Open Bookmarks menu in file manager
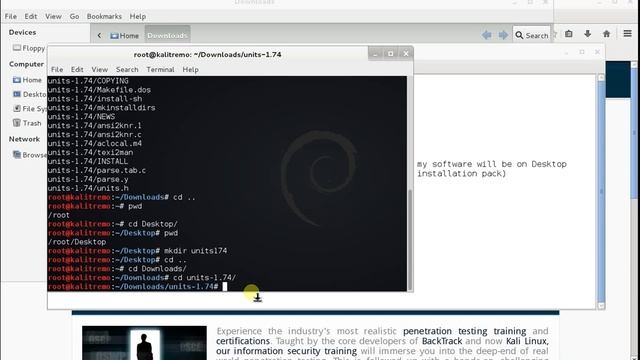The image size is (640, 360). [104, 16]
